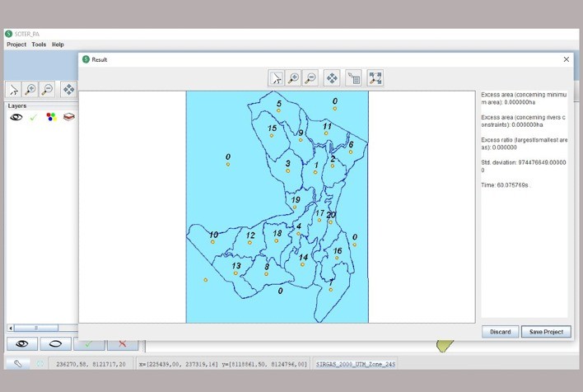Click region label 2 on the map
This screenshot has width=583, height=392.
tap(333, 159)
